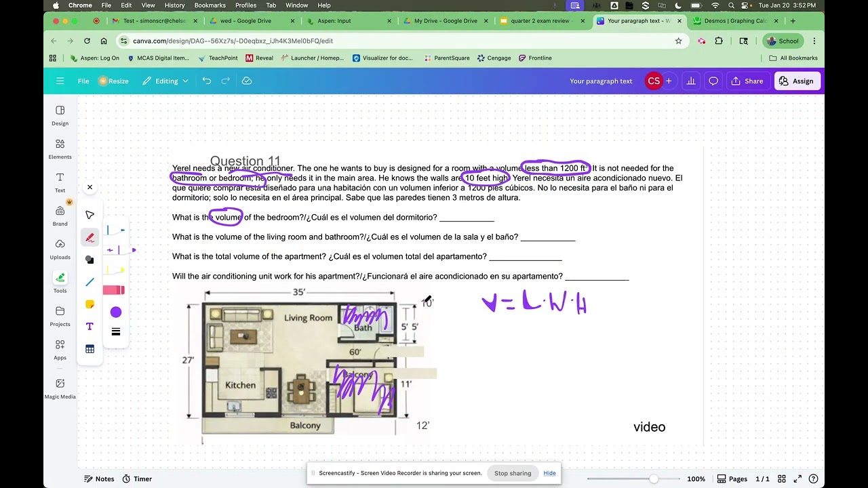The width and height of the screenshot is (868, 488).
Task: Click the Assign button
Action: pyautogui.click(x=797, y=81)
